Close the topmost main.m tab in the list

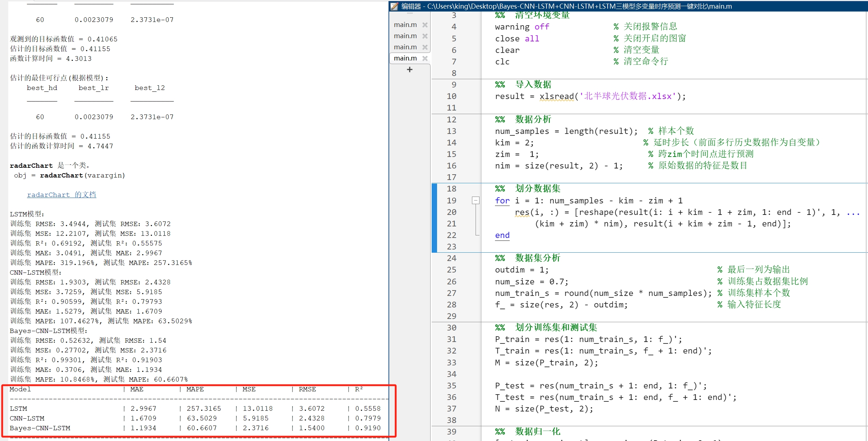pos(425,25)
